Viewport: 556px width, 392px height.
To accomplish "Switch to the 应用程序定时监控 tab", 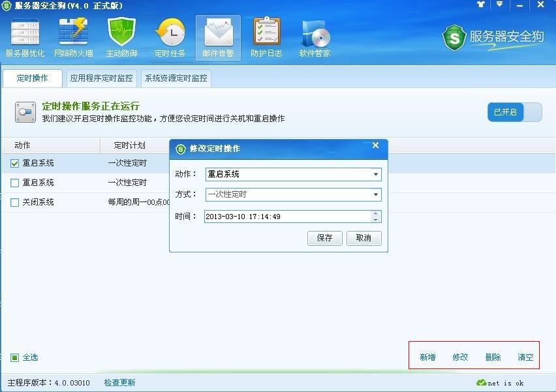I will point(101,78).
